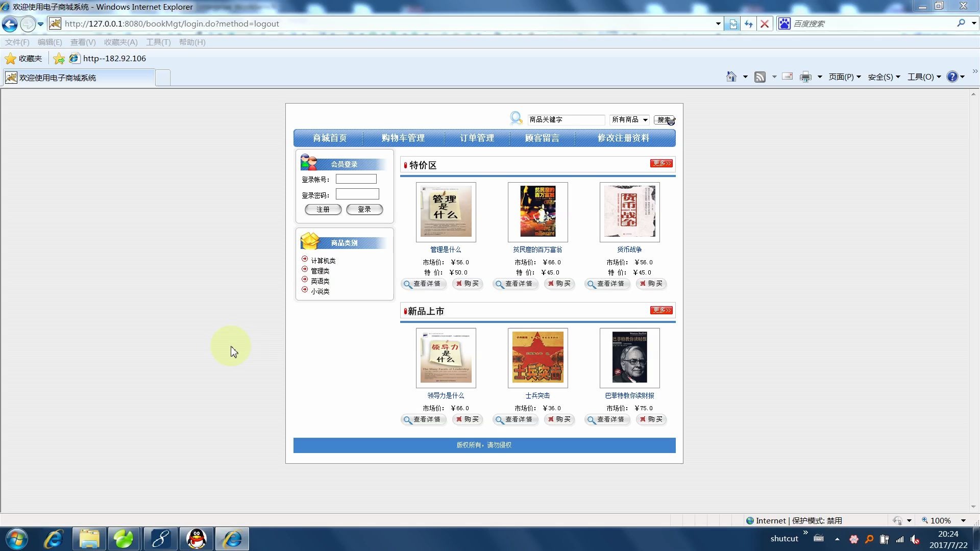
Task: Open the Home toolbar icon
Action: click(731, 77)
